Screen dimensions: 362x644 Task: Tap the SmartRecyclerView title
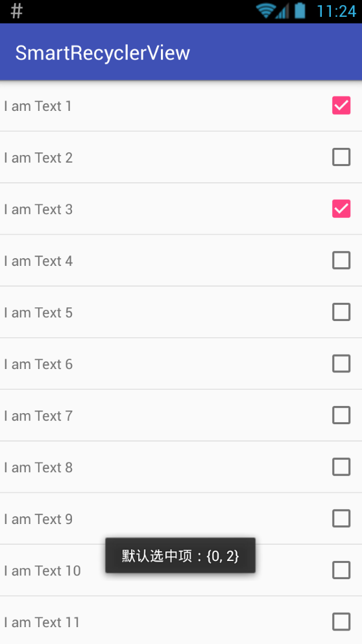point(103,53)
